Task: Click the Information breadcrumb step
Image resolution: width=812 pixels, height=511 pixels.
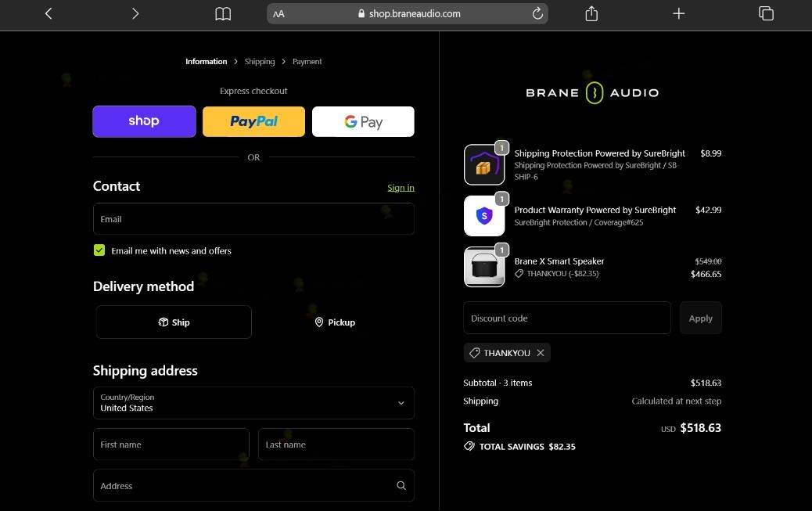Action: point(206,61)
